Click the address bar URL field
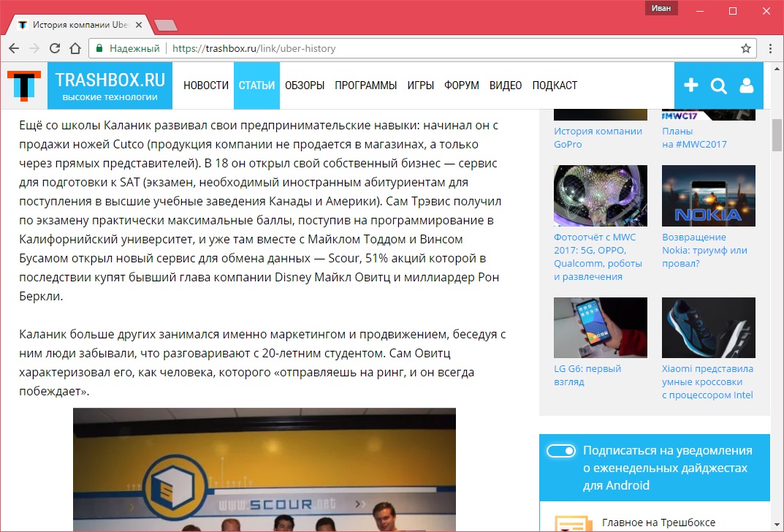The image size is (784, 532). coord(421,48)
